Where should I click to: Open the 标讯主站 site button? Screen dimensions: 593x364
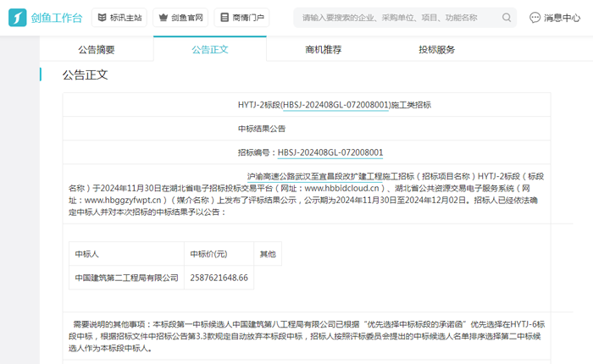[119, 18]
